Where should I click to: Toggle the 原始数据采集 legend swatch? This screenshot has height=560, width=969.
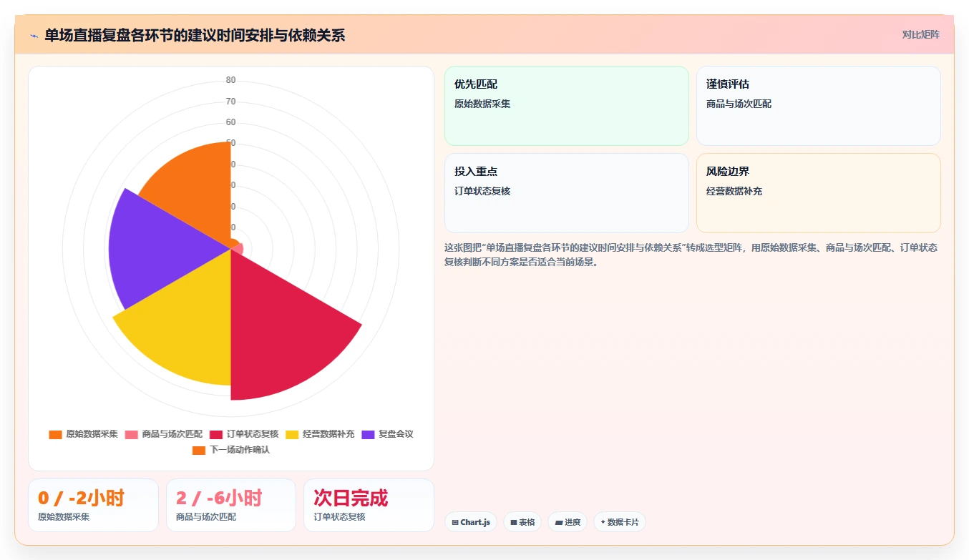point(55,434)
